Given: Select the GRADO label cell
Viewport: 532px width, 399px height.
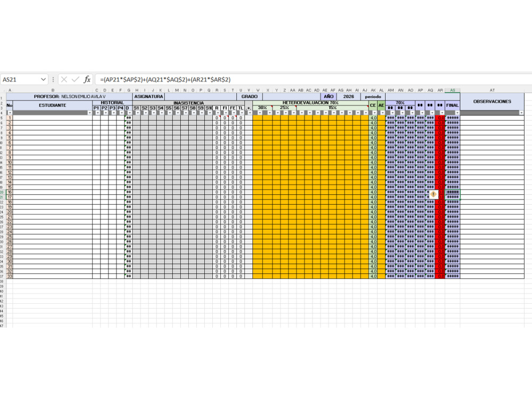Looking at the screenshot, I should pyautogui.click(x=250, y=96).
